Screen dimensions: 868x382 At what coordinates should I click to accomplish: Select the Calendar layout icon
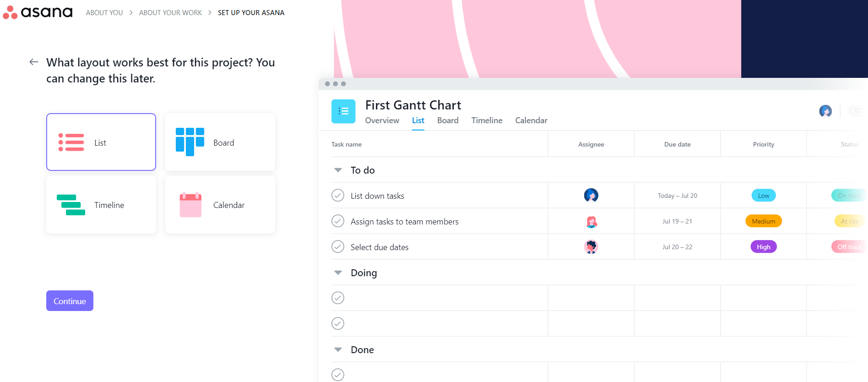tap(190, 205)
